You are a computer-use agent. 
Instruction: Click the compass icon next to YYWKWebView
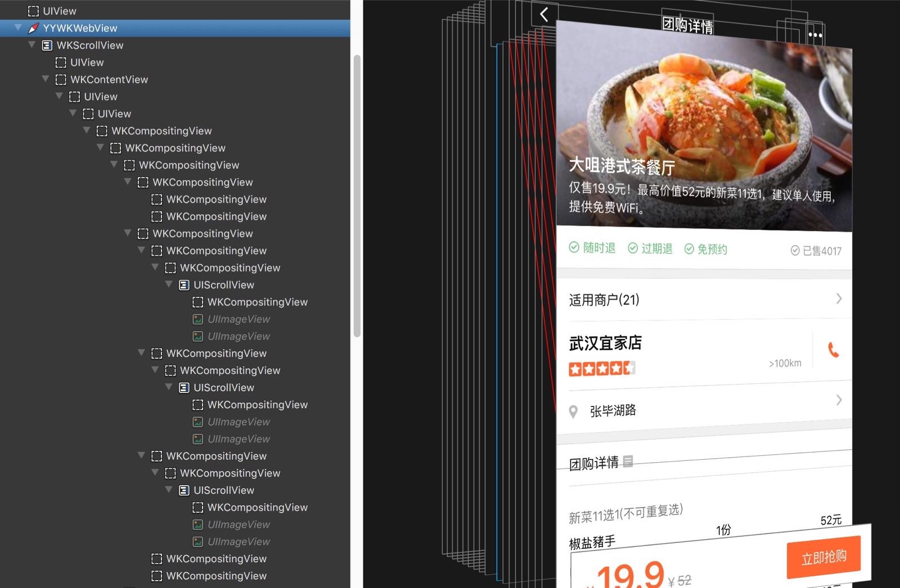(34, 28)
